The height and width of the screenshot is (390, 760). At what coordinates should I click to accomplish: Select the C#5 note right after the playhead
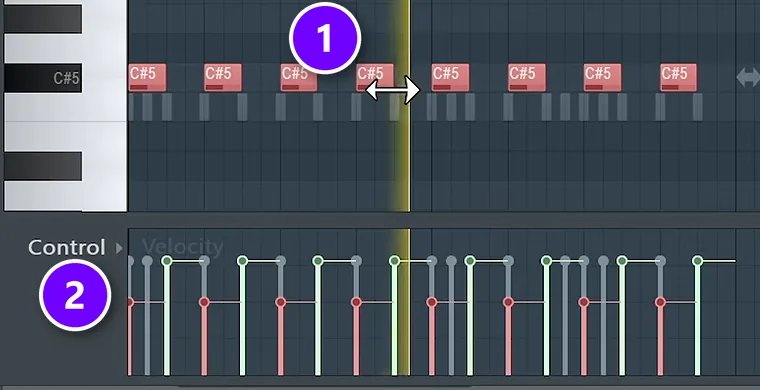[450, 78]
